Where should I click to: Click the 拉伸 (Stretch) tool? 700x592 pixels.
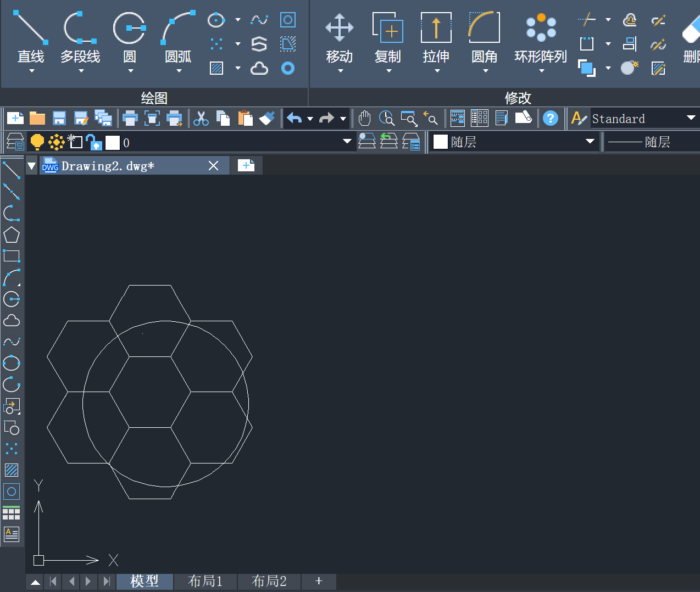click(436, 37)
